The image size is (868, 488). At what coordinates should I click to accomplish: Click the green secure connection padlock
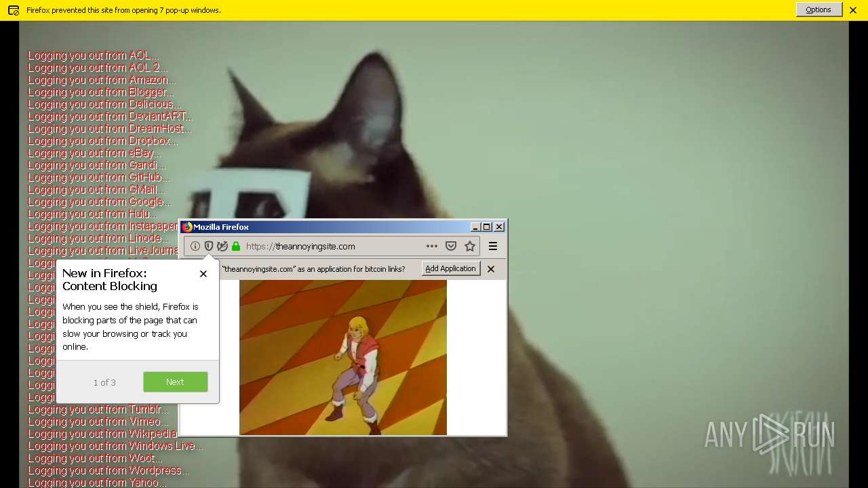click(236, 246)
